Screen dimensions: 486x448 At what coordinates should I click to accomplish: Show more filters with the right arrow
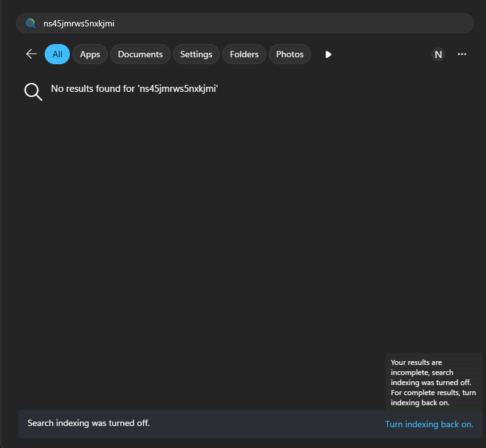[x=328, y=55]
